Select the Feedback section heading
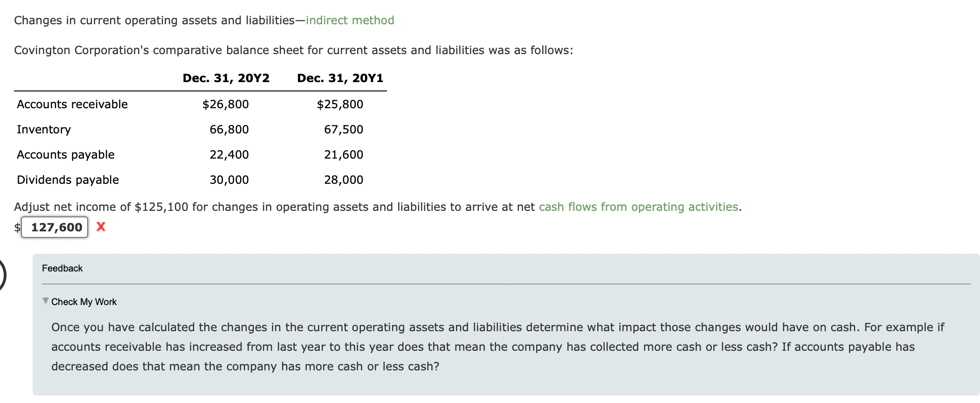Screen dimensions: 980x403 (62, 268)
